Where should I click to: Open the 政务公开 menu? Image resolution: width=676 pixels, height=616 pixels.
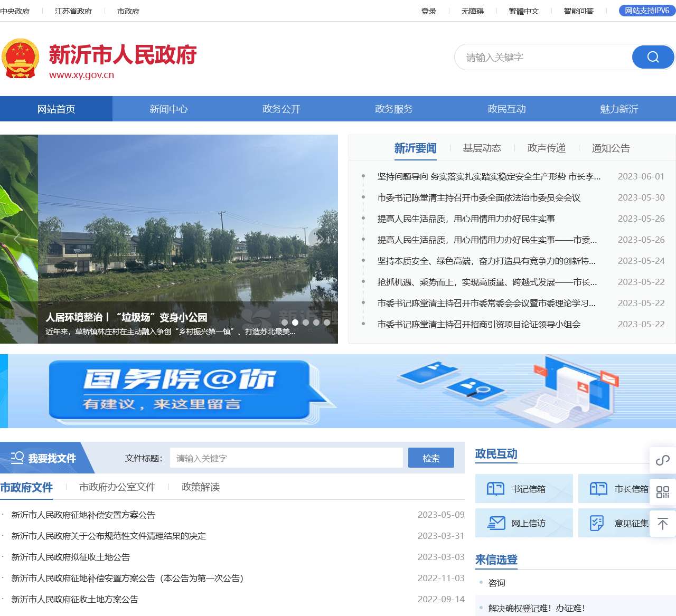coord(280,109)
